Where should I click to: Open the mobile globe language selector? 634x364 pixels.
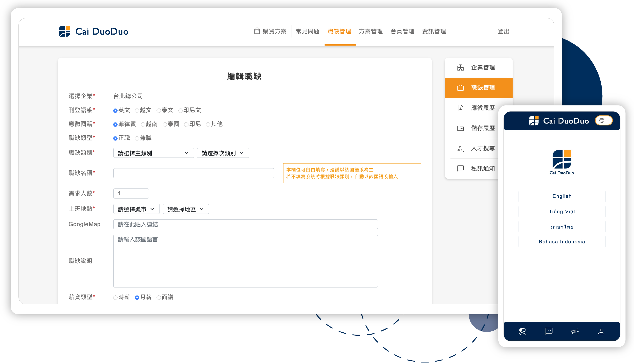click(603, 121)
